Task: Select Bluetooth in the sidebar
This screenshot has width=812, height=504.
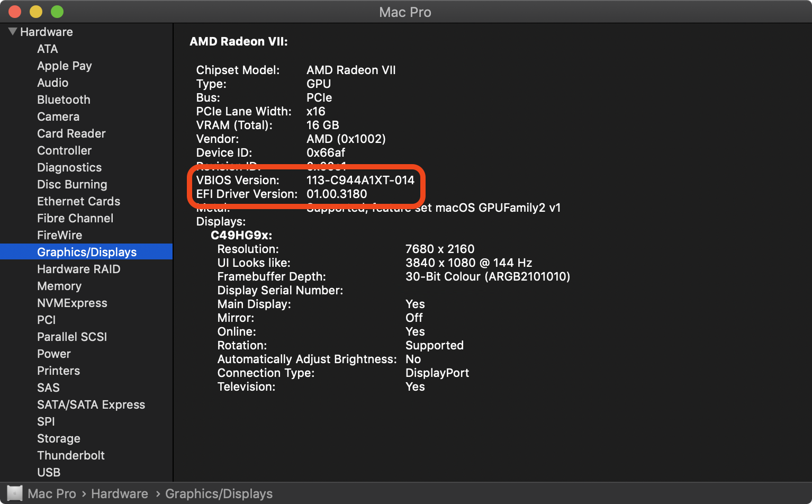Action: tap(64, 100)
